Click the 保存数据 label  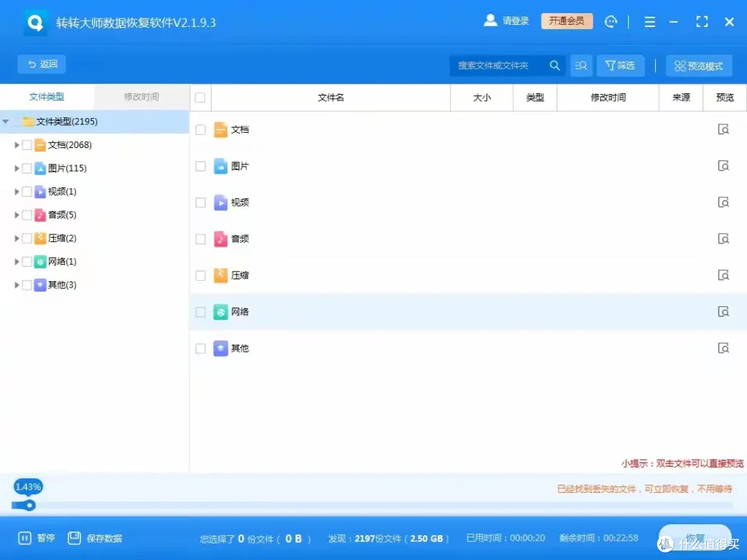coord(104,539)
